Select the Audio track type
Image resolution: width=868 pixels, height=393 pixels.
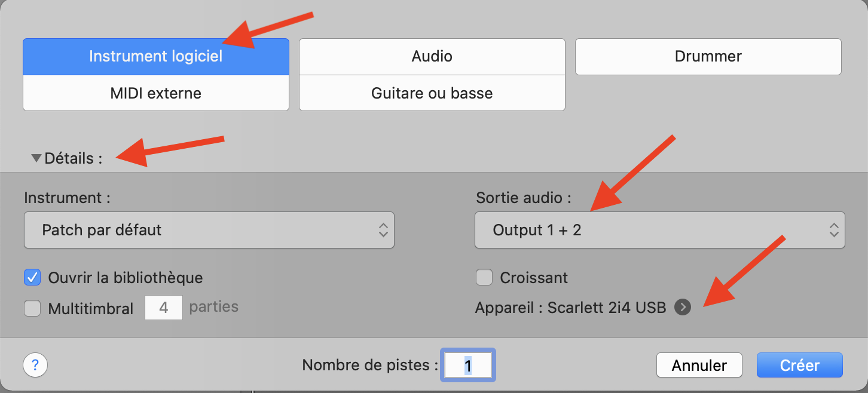pyautogui.click(x=432, y=57)
